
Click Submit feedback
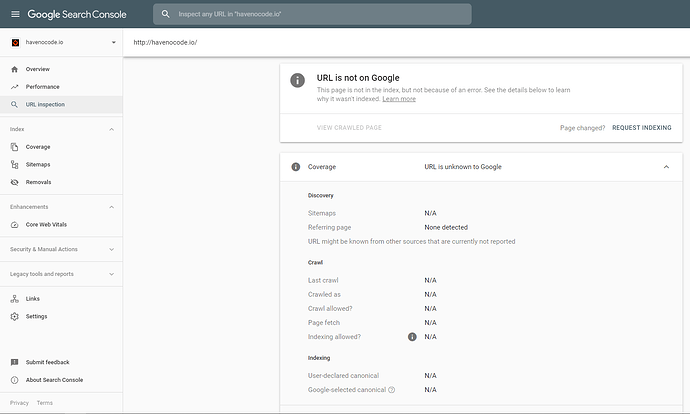48,362
